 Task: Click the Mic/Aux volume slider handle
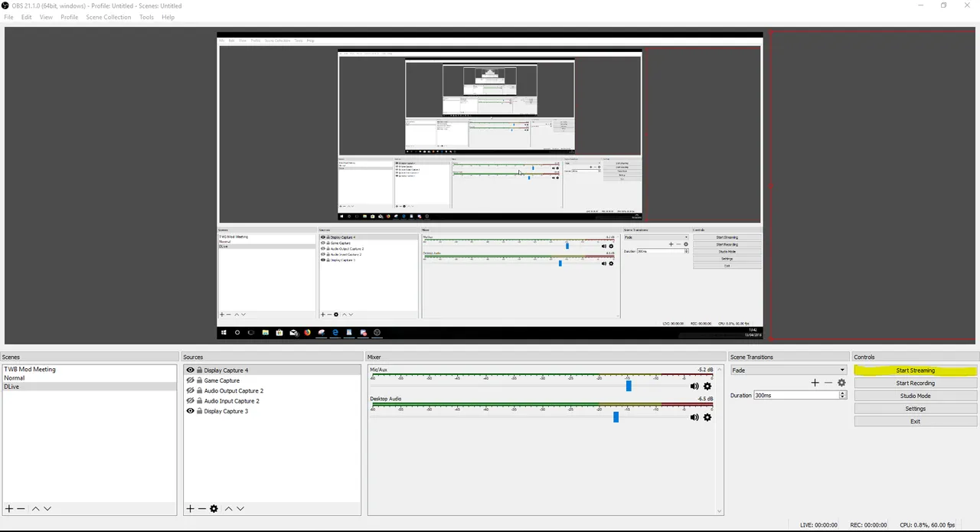point(629,386)
